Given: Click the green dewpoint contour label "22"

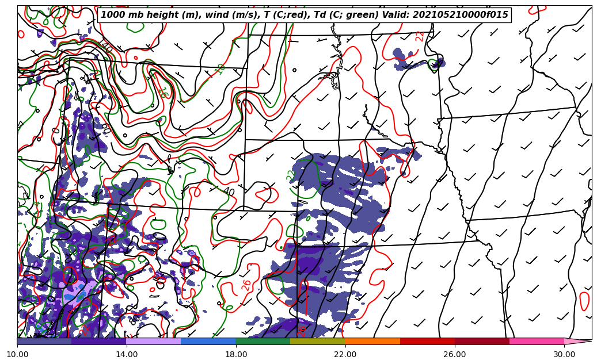Looking at the screenshot, I should [291, 175].
